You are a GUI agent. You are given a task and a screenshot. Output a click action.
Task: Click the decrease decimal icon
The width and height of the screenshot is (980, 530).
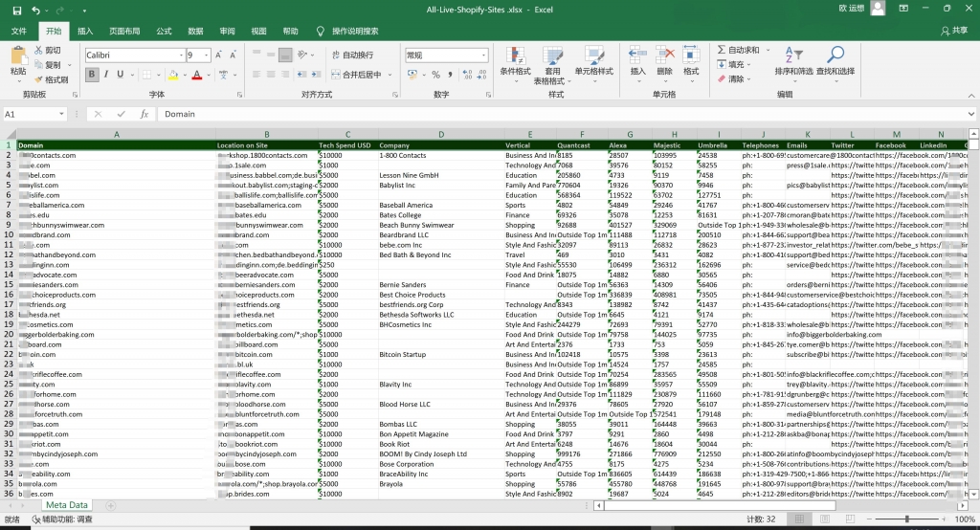click(482, 75)
